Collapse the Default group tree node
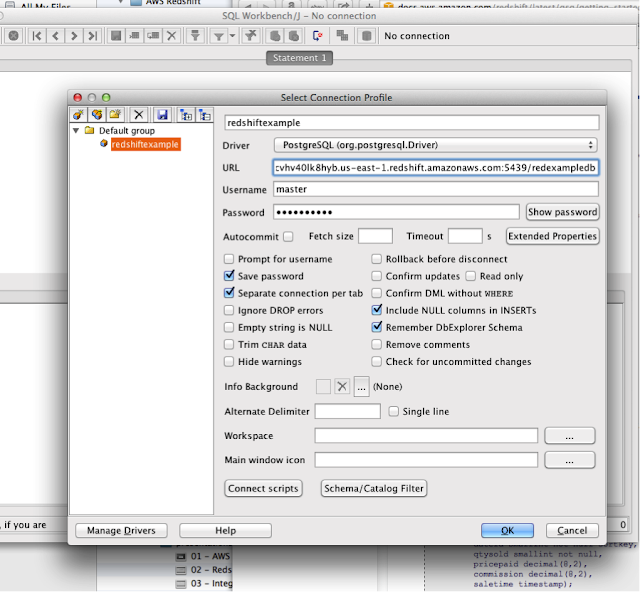 pos(76,131)
